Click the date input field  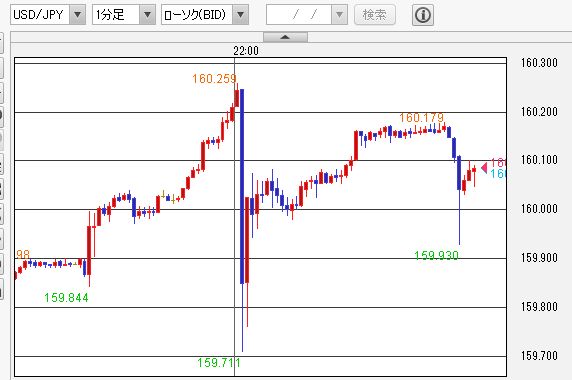pos(299,15)
